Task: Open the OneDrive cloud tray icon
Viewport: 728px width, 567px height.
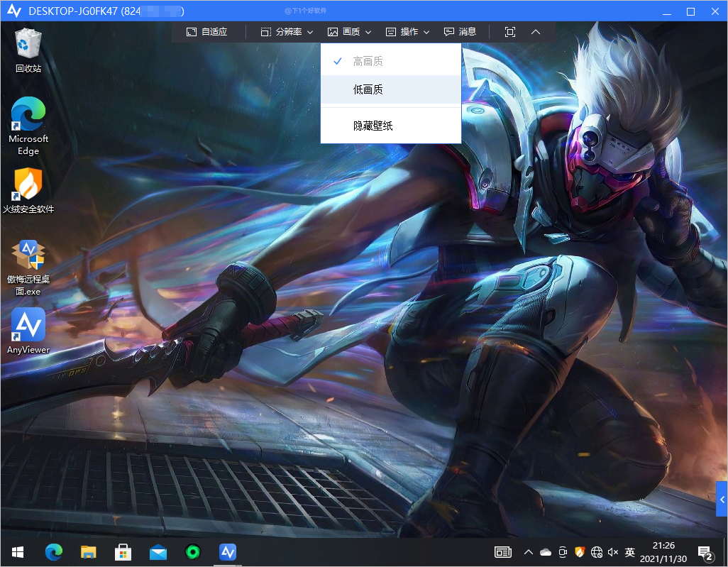Action: (546, 552)
